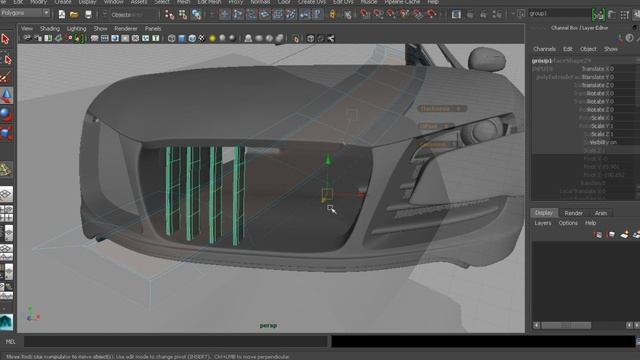Click the last icon in panel toolbar
The image size is (640, 360).
click(x=331, y=38)
